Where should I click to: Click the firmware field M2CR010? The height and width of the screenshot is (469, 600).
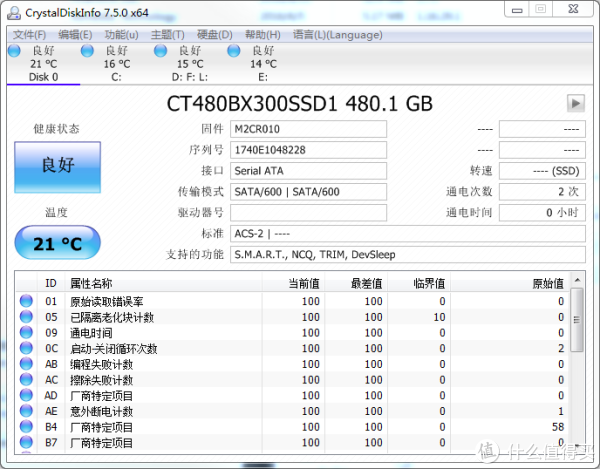[x=308, y=129]
